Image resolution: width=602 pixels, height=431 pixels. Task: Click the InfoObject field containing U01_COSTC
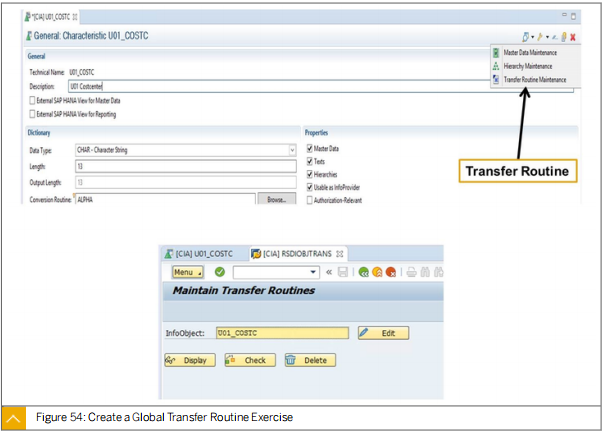pos(283,333)
